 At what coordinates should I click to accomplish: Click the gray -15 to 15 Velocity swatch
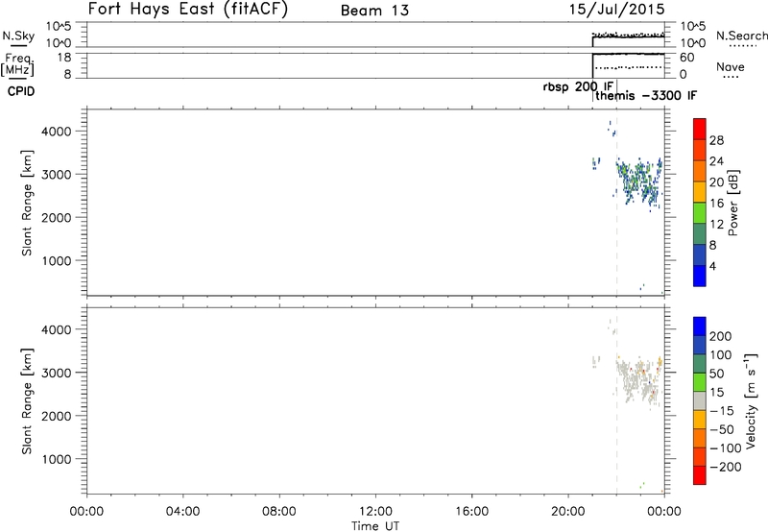pos(700,400)
